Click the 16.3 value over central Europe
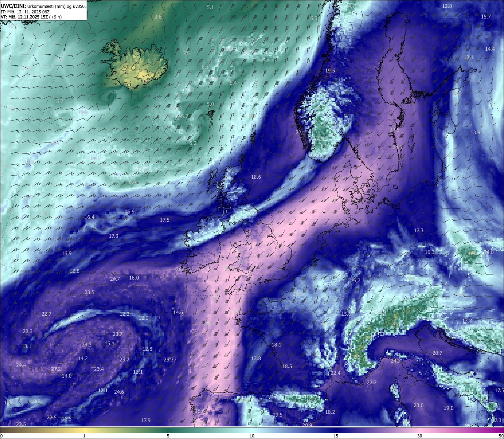The image size is (504, 439). point(430,252)
